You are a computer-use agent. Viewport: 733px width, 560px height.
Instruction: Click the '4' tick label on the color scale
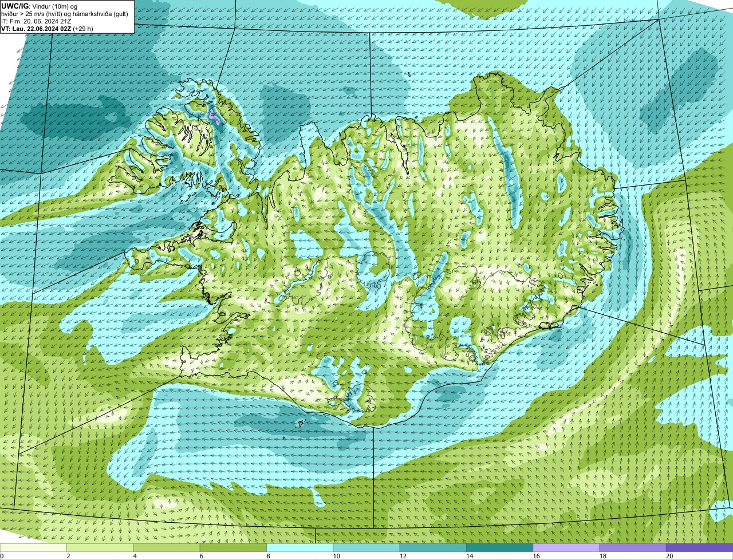coord(135,556)
